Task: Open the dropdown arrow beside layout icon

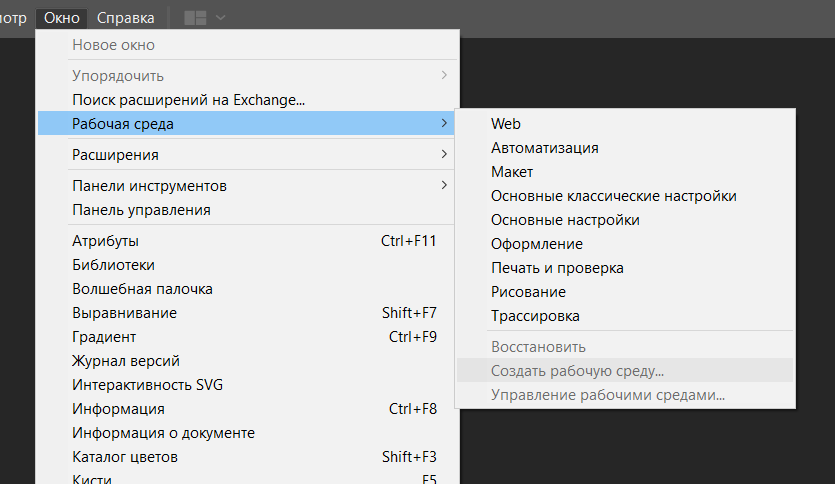Action: (x=220, y=18)
